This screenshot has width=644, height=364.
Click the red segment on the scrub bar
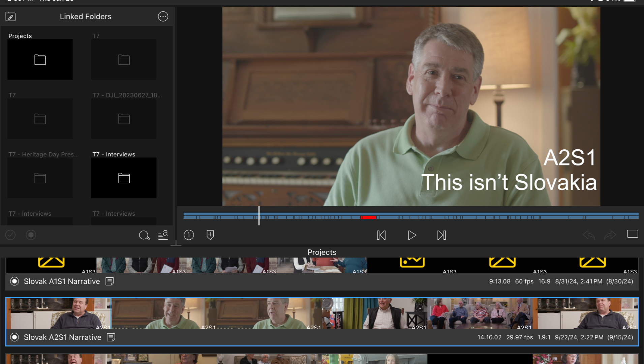[368, 217]
